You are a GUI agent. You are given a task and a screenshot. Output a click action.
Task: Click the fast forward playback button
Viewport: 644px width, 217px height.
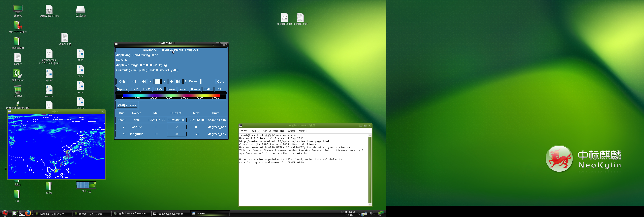coord(171,81)
